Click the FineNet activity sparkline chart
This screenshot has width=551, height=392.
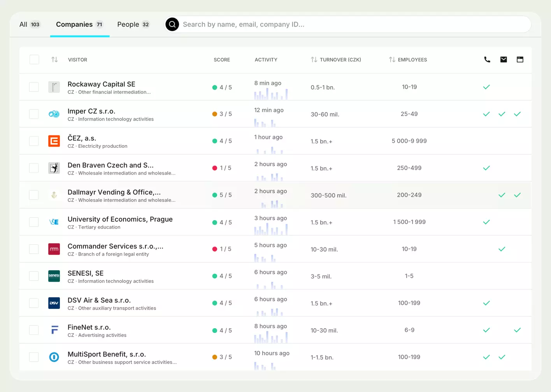(x=271, y=337)
